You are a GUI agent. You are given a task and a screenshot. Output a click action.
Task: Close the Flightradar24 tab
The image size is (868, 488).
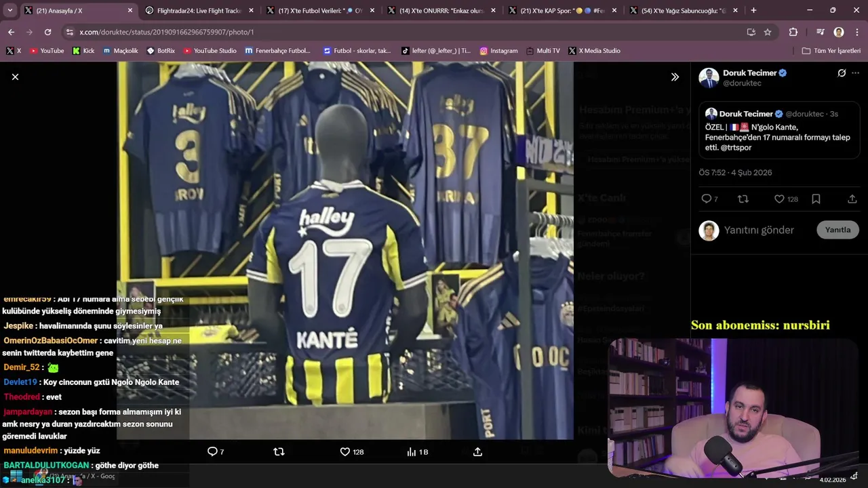[x=251, y=11]
